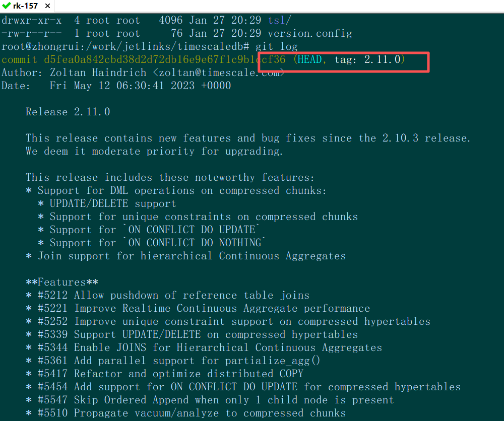This screenshot has width=504, height=421.
Task: Click the 'git log' command text
Action: 276,46
